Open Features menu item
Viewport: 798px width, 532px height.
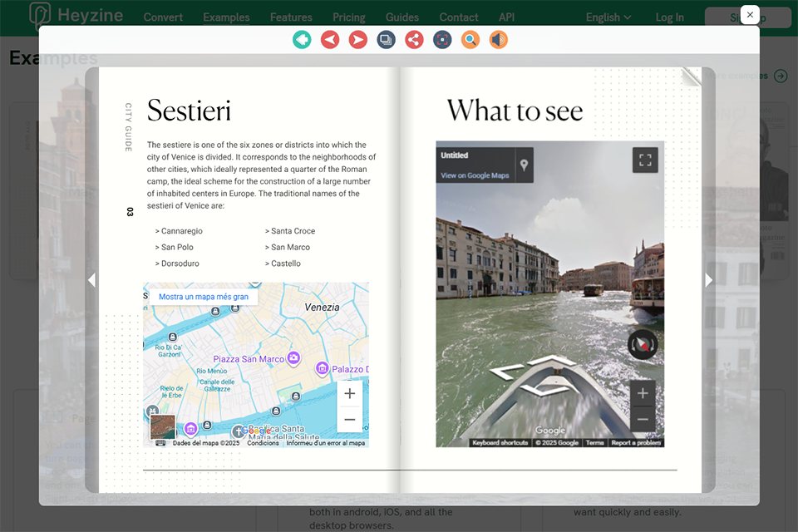coord(291,17)
